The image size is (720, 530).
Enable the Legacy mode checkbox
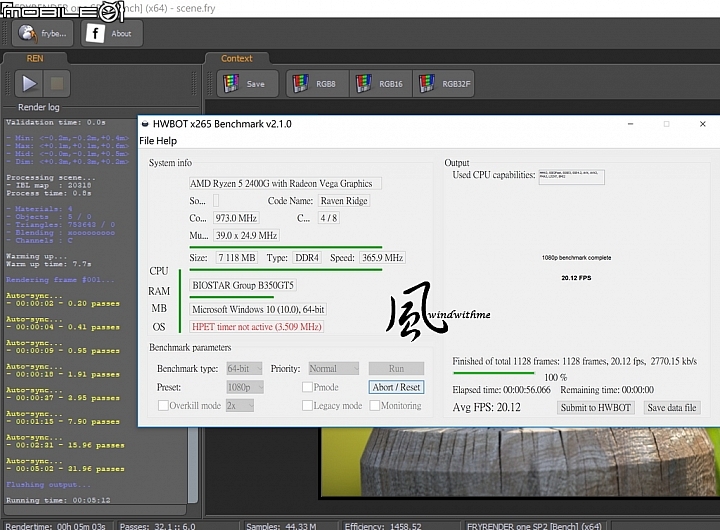click(307, 406)
